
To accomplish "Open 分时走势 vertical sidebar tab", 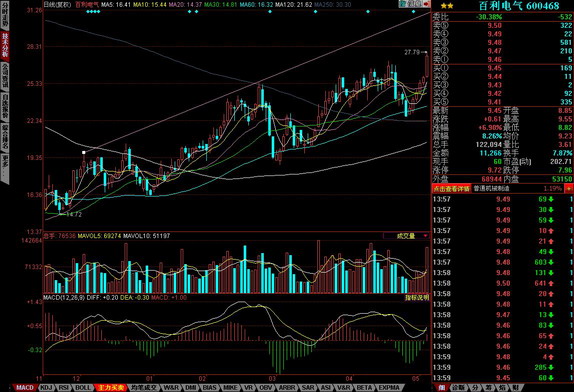I will coord(5,15).
